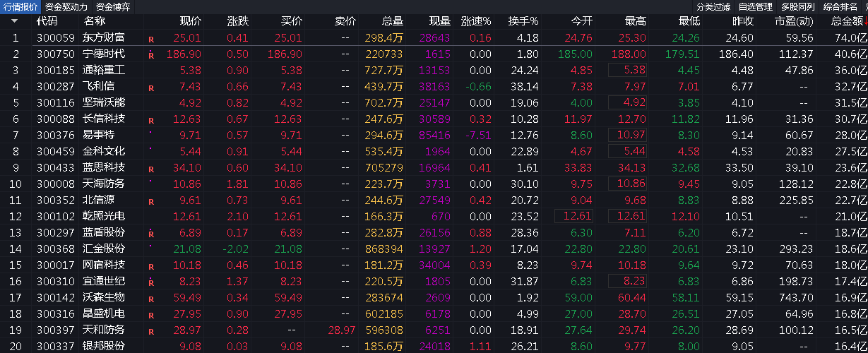Viewport: 868px width, 353px height.
Task: Select stock name 东方财富
Action: click(104, 37)
